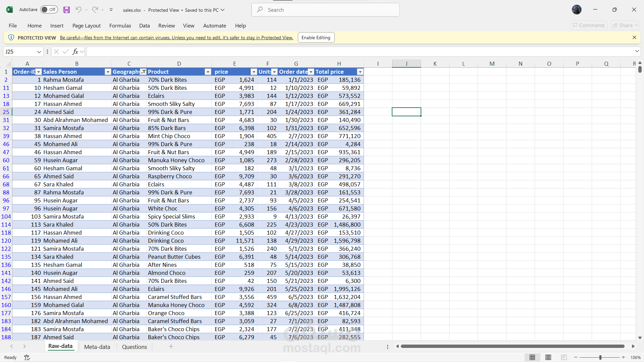Screen dimensions: 644x362
Task: Open the Name Box dropdown
Action: click(x=39, y=51)
